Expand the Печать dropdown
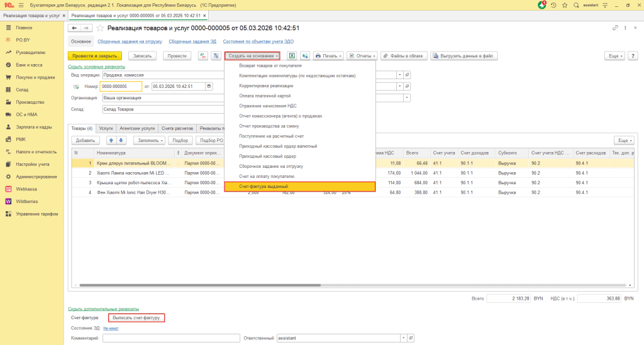Viewport: 644px width, 345px height. (328, 56)
